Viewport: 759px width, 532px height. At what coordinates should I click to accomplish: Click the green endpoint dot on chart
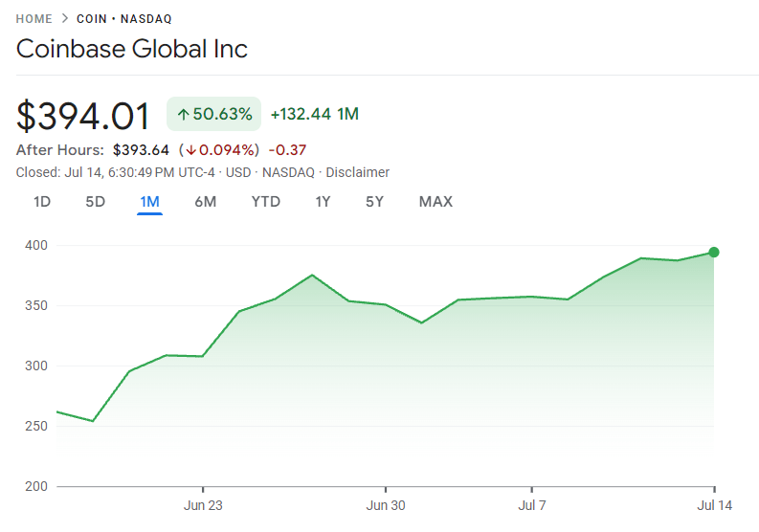714,253
